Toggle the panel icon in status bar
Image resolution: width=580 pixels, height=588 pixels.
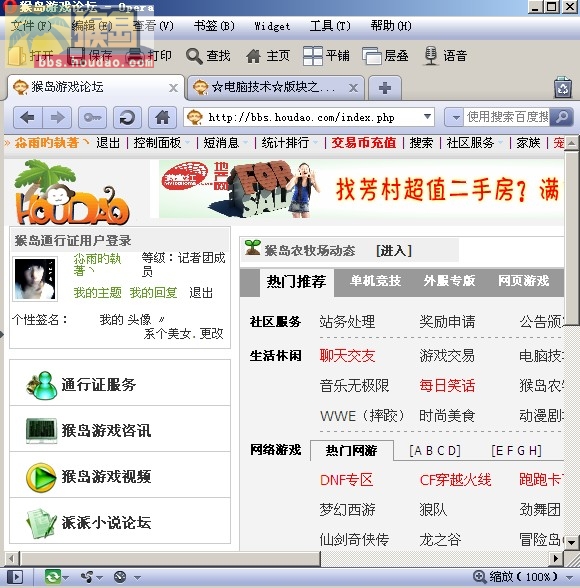(15, 577)
